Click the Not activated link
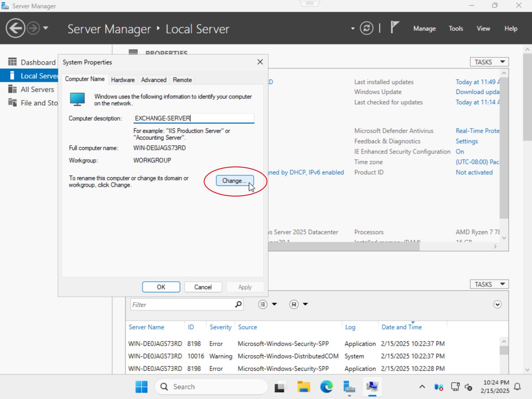The width and height of the screenshot is (532, 399). click(x=474, y=173)
